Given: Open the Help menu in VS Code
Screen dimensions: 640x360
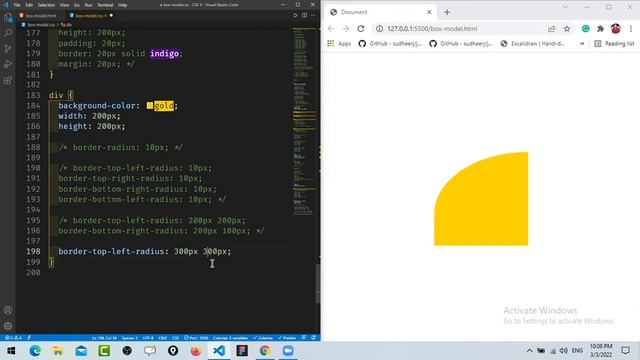Looking at the screenshot, I should [122, 5].
